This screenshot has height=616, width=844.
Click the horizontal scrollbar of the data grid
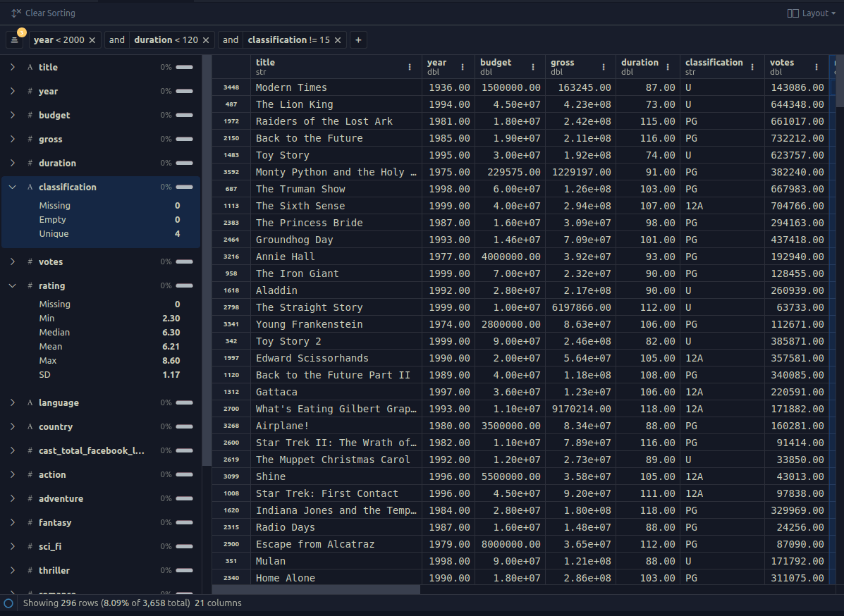[316, 589]
